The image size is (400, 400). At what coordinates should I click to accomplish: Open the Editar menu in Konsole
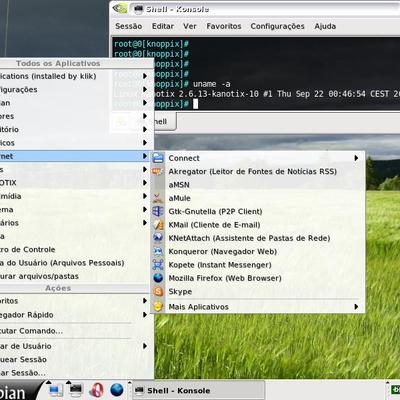click(163, 26)
